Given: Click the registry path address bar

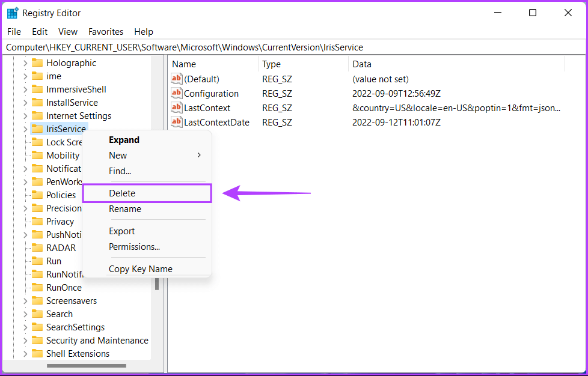Looking at the screenshot, I should [x=293, y=47].
